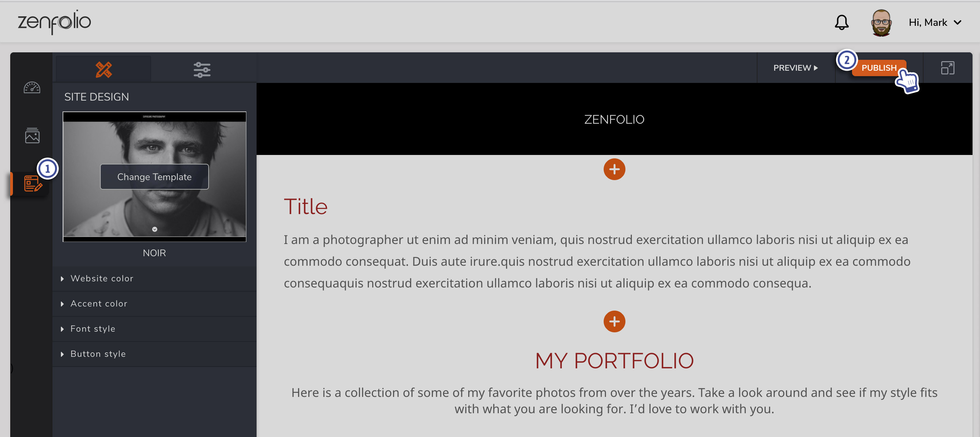Expand the Button style section
980x437 pixels.
coord(98,353)
